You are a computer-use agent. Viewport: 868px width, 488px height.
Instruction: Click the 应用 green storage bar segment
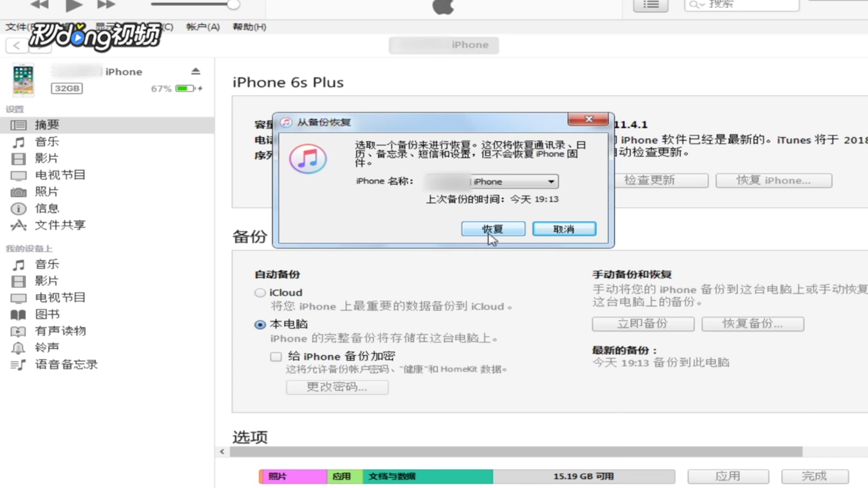[345, 477]
